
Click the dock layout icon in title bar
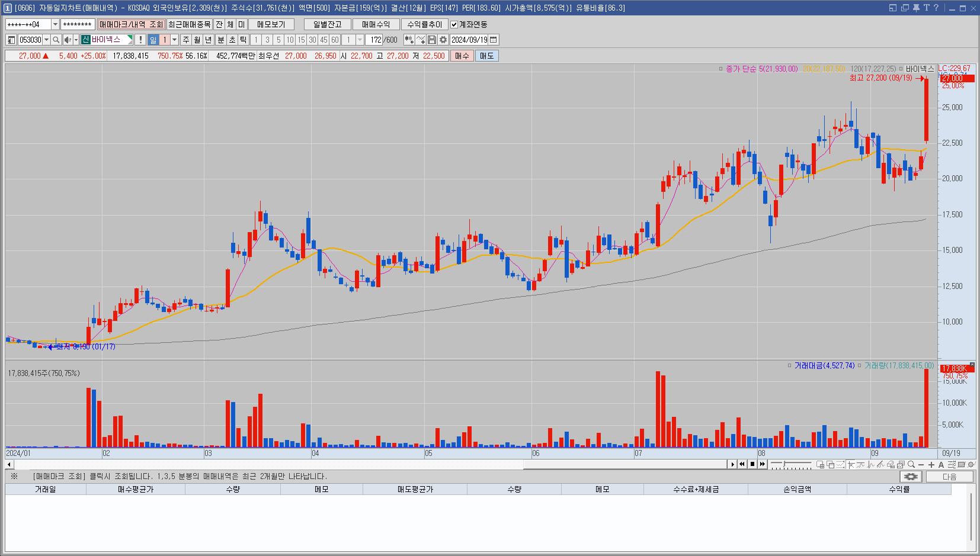pos(893,8)
